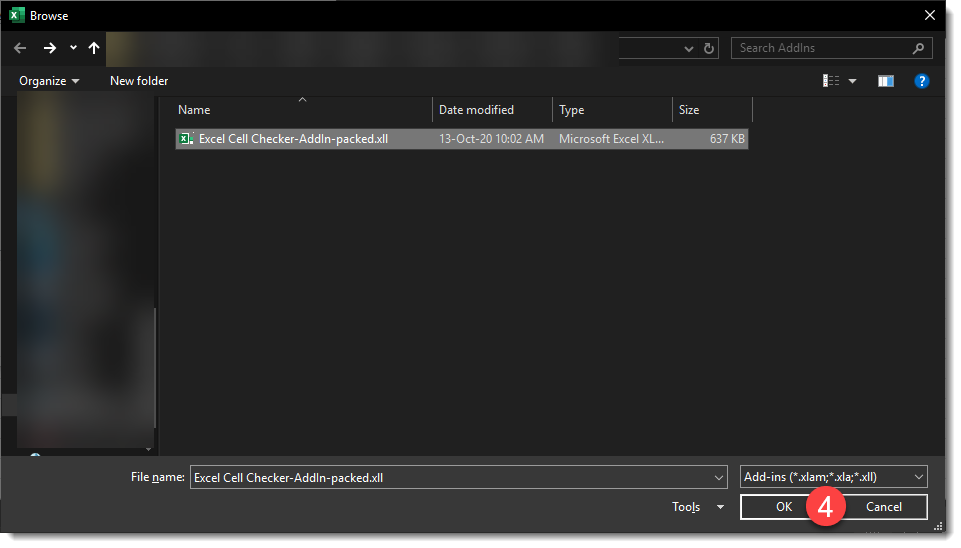Click the Excel icon in title bar
Screen dimensions: 961x548
tap(17, 15)
